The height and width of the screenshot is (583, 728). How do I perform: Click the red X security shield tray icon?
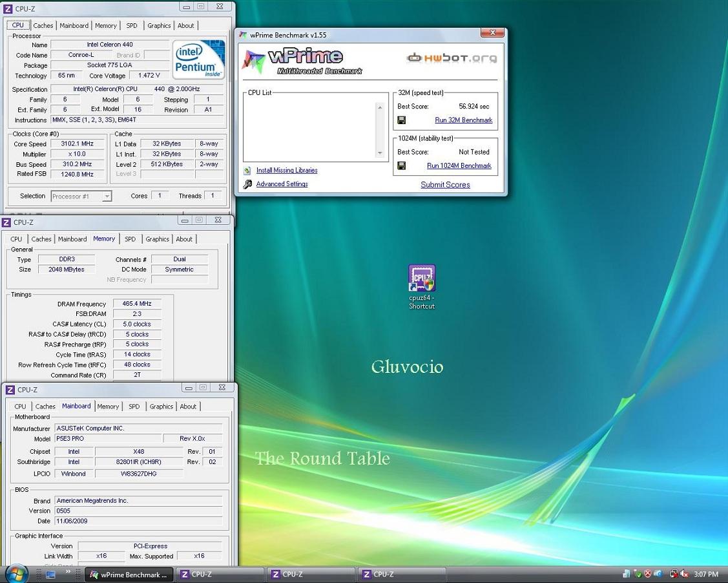pyautogui.click(x=648, y=575)
